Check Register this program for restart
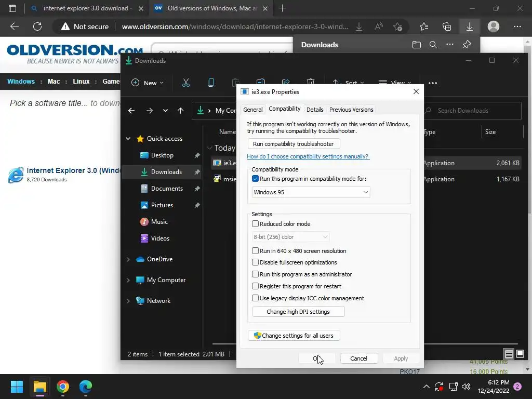The image size is (532, 399). [256, 286]
